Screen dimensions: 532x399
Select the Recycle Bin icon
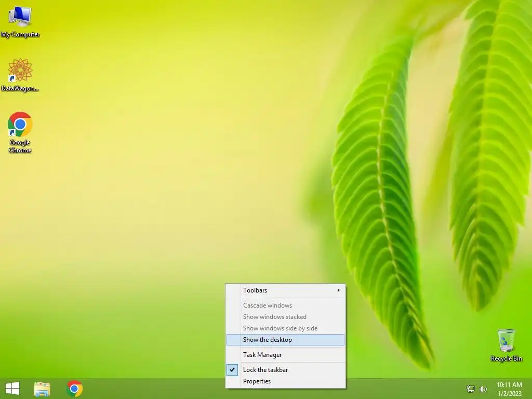[506, 345]
